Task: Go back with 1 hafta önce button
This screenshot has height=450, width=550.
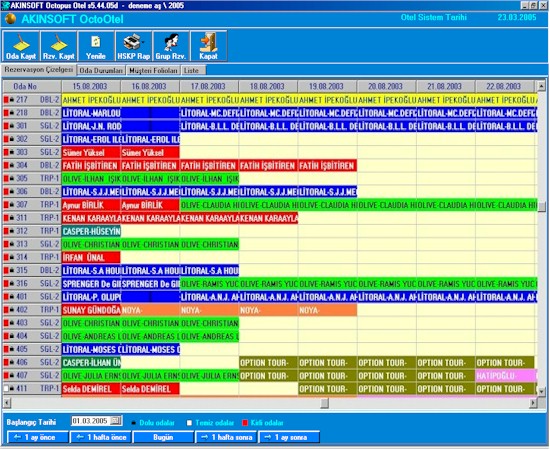Action: point(100,437)
